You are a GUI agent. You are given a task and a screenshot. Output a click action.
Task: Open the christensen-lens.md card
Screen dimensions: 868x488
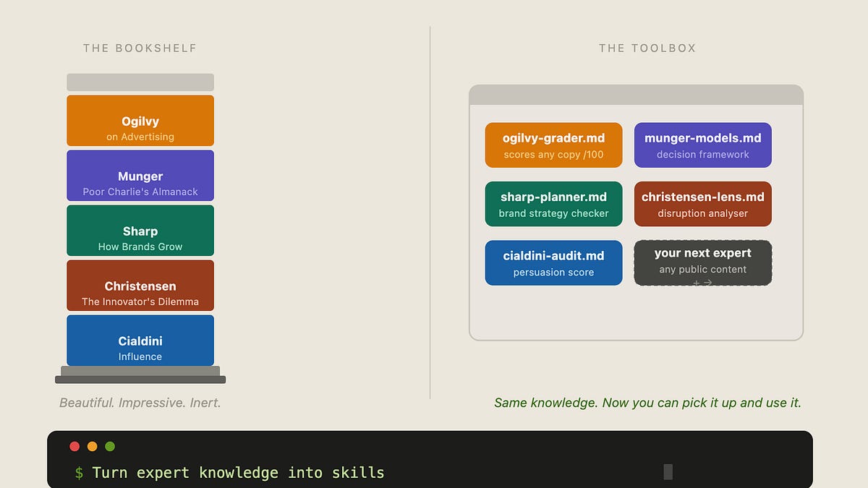point(703,204)
